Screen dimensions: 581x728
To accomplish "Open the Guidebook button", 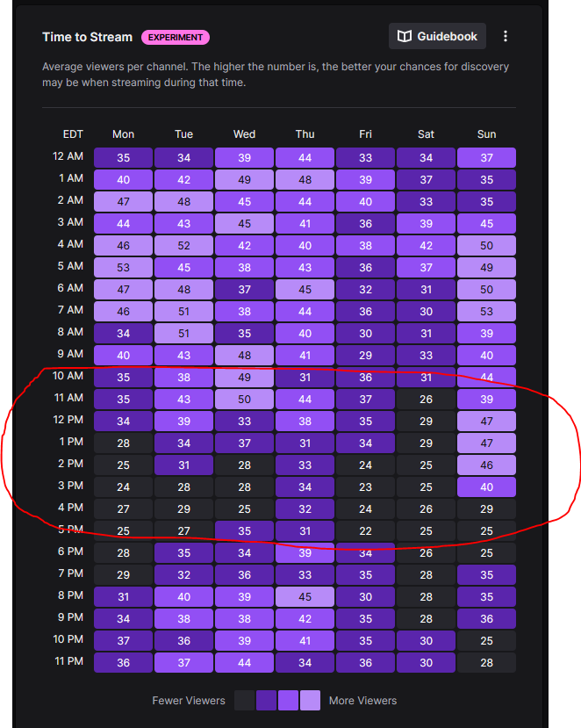I will (x=437, y=36).
